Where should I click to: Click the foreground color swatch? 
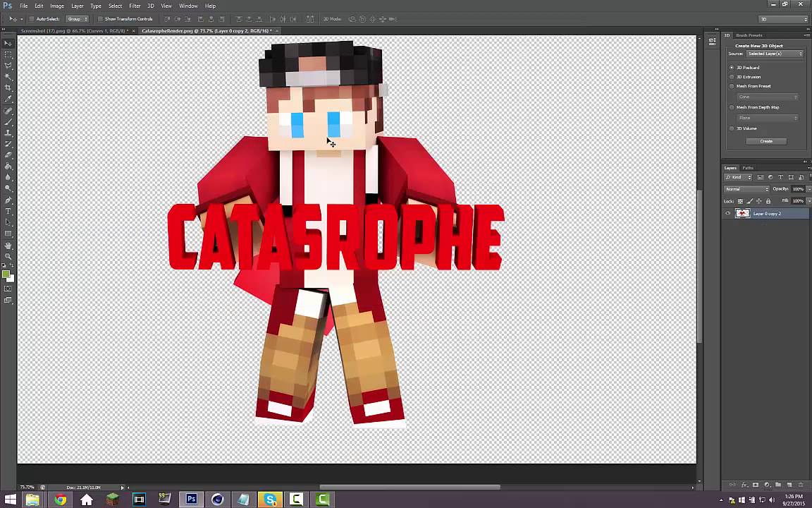6,274
